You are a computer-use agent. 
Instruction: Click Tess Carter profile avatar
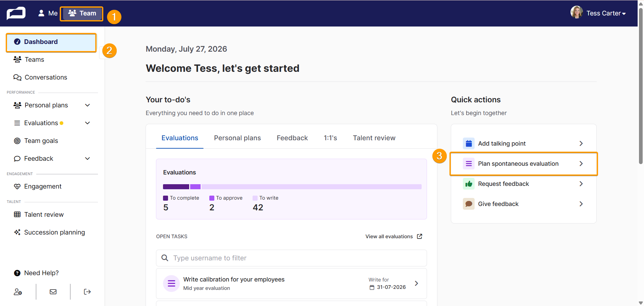577,12
